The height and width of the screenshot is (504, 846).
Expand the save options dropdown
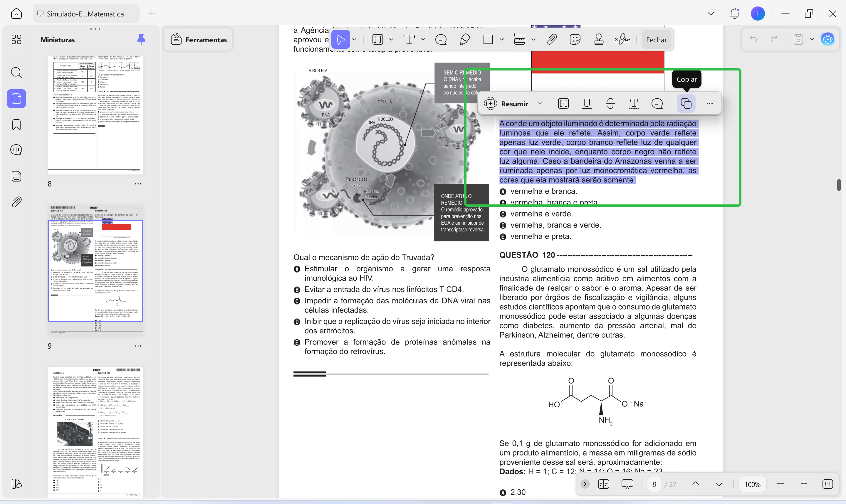click(x=812, y=39)
